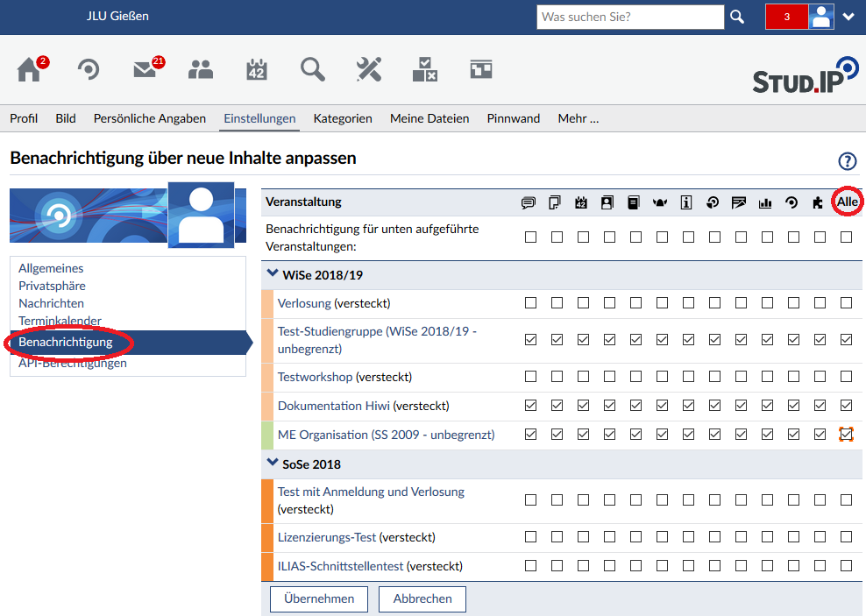Open messages envelope icon with 21 badge
The height and width of the screenshot is (616, 866).
145,70
